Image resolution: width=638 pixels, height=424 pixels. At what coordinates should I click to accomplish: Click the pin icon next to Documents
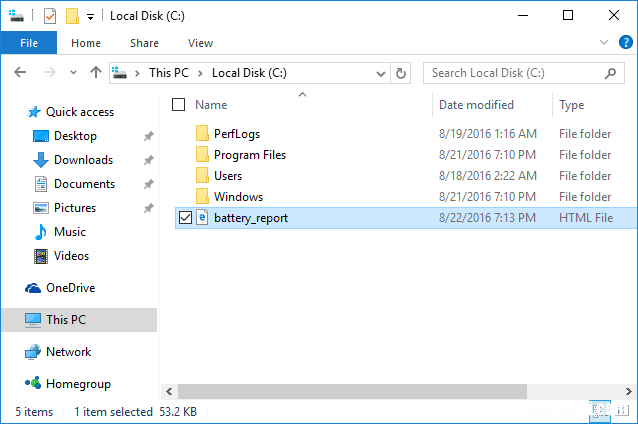click(149, 184)
